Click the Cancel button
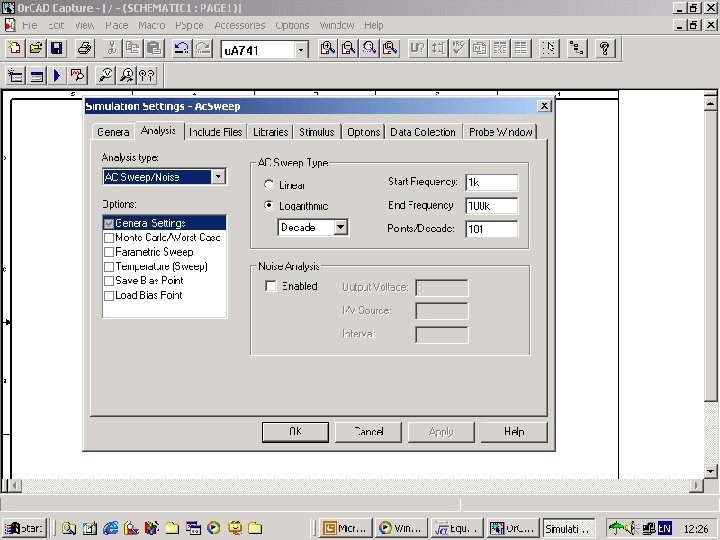 pos(368,432)
